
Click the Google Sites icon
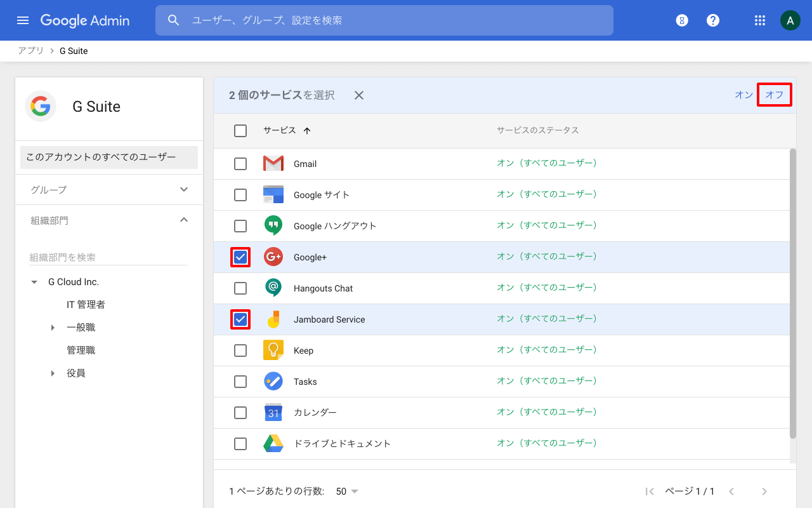[x=273, y=195]
